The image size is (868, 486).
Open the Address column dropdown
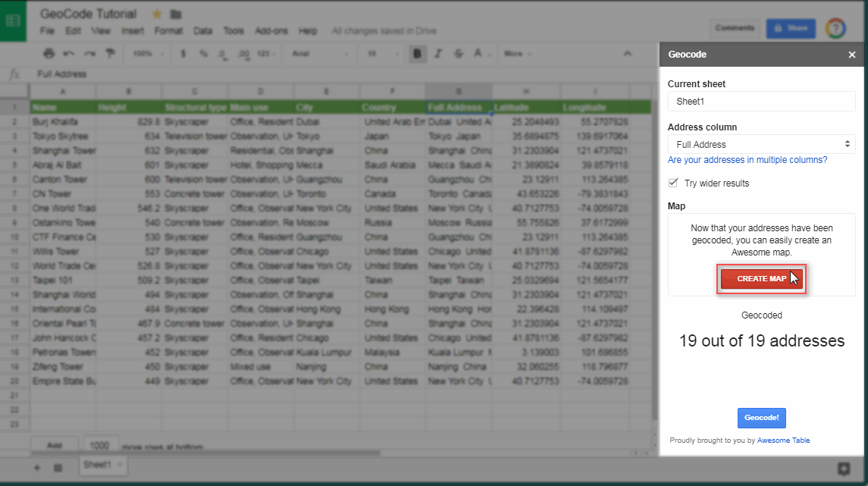[x=762, y=145]
